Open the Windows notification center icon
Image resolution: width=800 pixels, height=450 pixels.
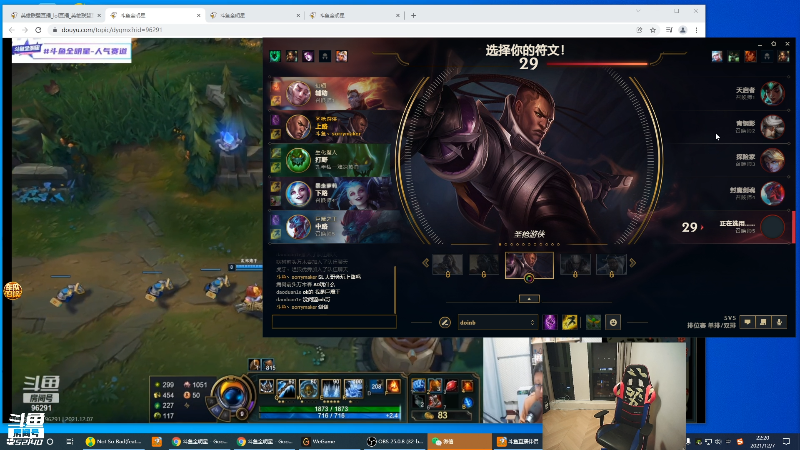(786, 441)
